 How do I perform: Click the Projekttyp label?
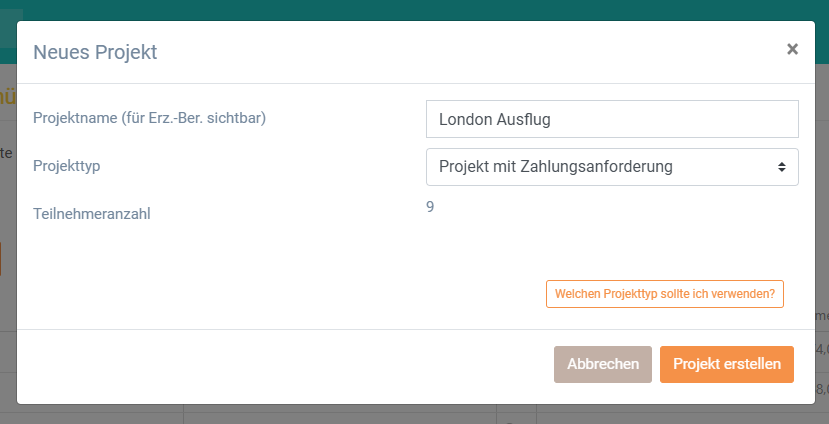67,166
